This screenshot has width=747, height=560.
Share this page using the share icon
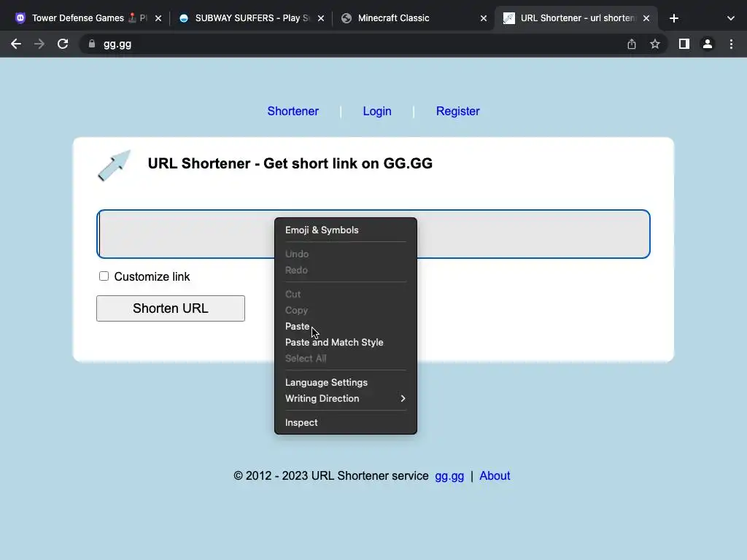(632, 44)
